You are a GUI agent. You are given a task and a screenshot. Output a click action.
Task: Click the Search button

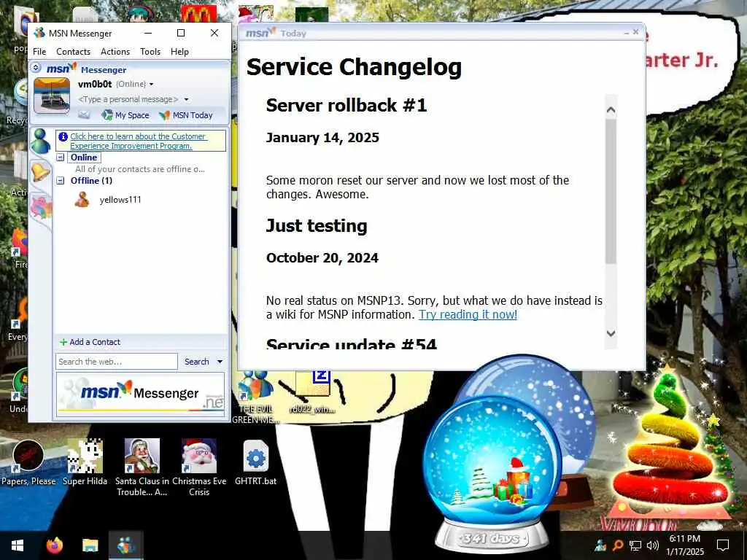pos(197,362)
